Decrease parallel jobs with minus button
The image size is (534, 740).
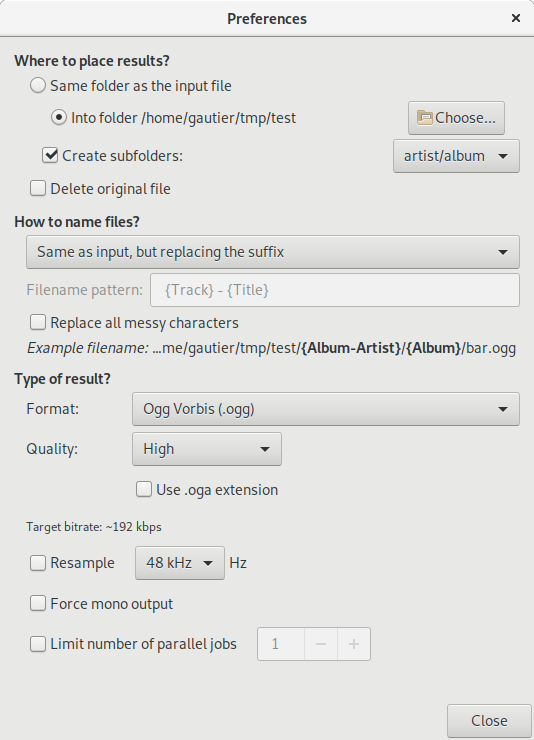321,644
